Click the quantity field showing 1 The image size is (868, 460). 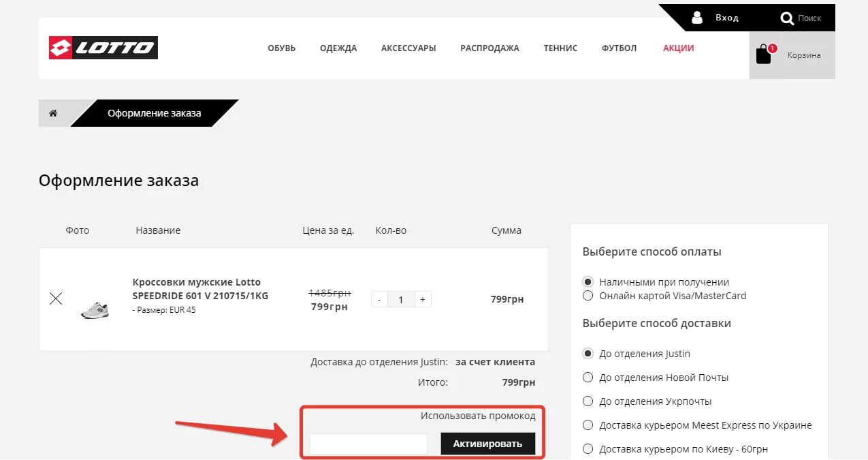[401, 299]
